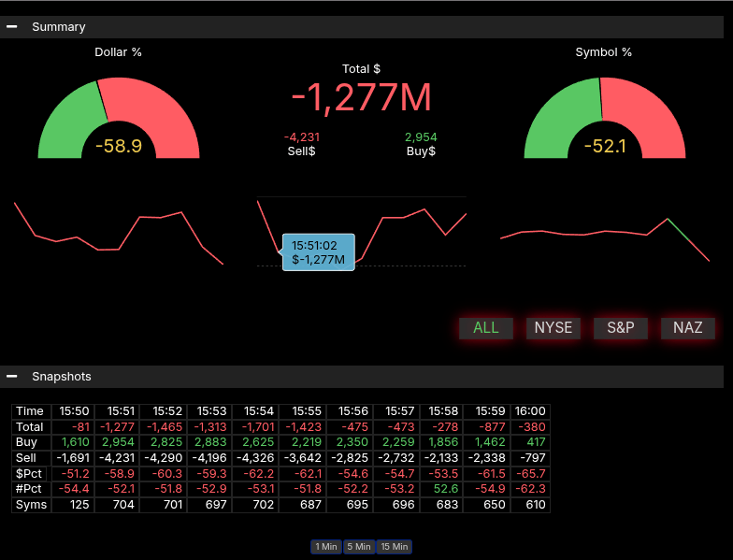This screenshot has width=733, height=560.
Task: Click the -4,231 Sell$ value
Action: point(302,136)
